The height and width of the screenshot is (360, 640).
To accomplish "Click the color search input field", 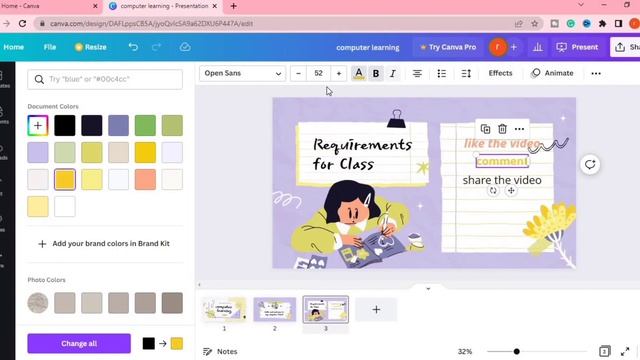I will (105, 79).
